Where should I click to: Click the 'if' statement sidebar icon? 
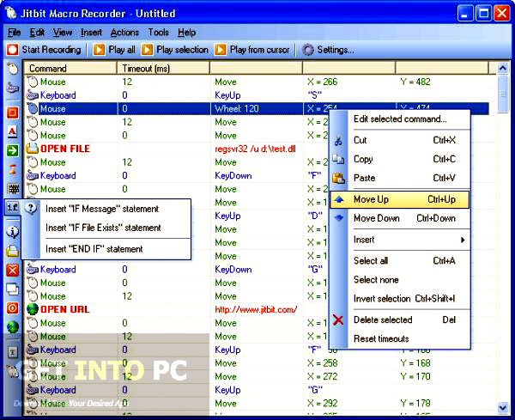(x=13, y=207)
